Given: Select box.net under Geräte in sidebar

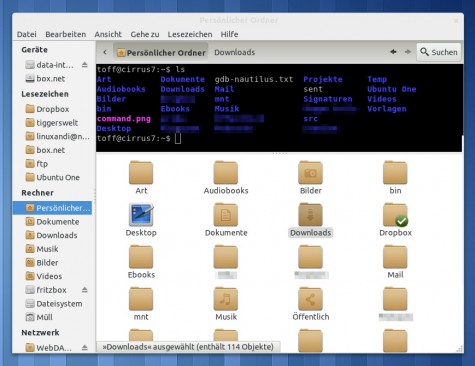Looking at the screenshot, I should (x=52, y=78).
